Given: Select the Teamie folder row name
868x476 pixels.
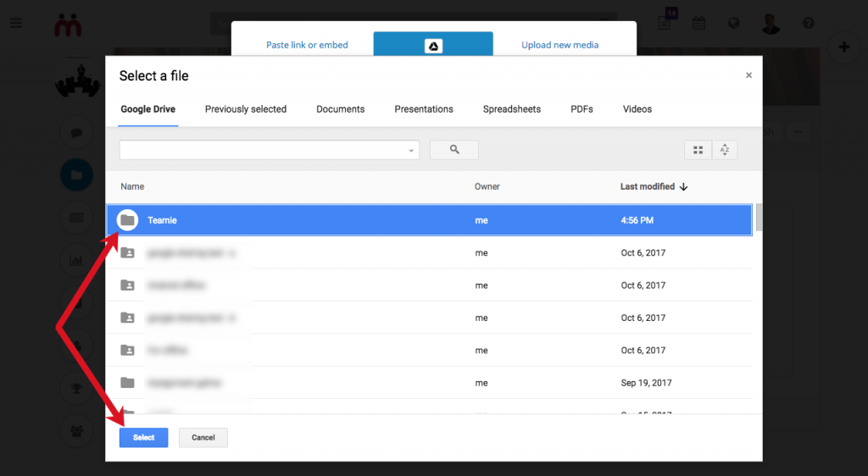Looking at the screenshot, I should [162, 220].
